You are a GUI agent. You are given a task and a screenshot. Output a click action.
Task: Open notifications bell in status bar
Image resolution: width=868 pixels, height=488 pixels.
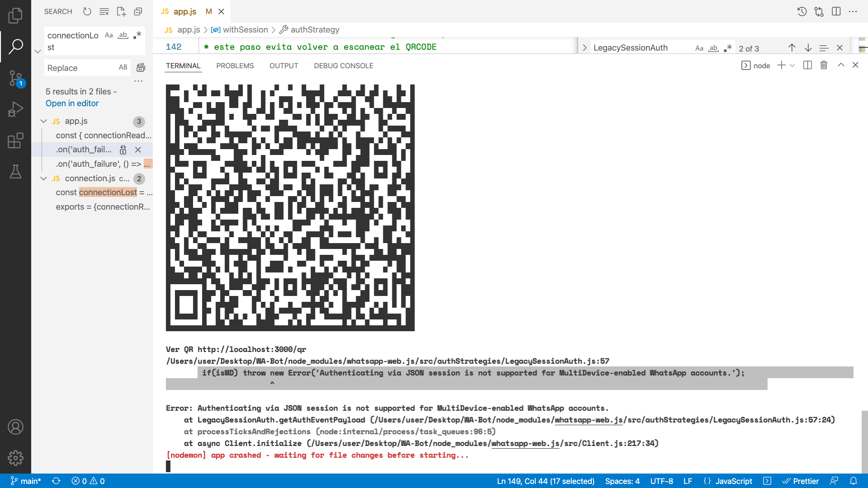point(854,481)
